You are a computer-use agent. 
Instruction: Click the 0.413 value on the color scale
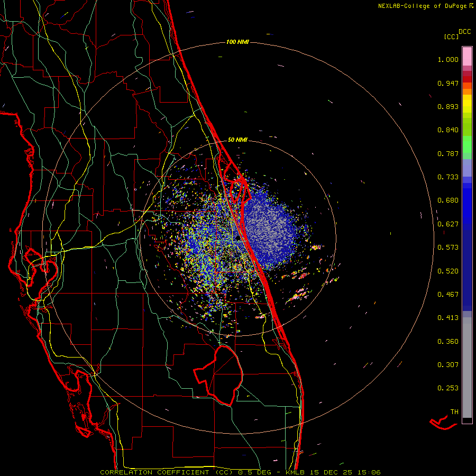(448, 318)
